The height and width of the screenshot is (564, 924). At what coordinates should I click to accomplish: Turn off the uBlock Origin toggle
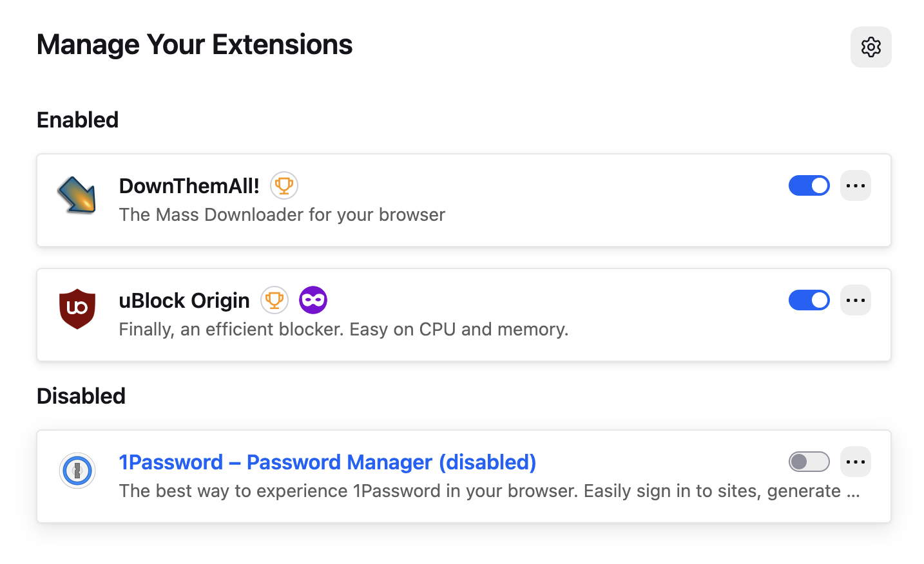click(809, 300)
